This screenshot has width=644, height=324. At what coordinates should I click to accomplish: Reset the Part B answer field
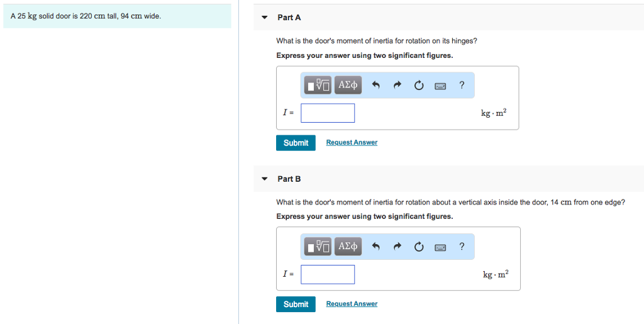coord(419,247)
